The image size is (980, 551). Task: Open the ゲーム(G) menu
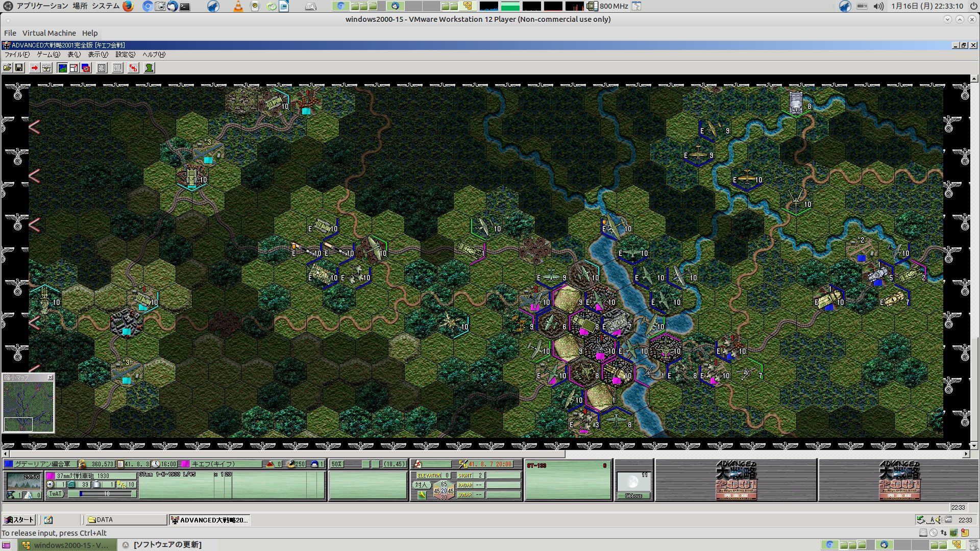pos(48,55)
